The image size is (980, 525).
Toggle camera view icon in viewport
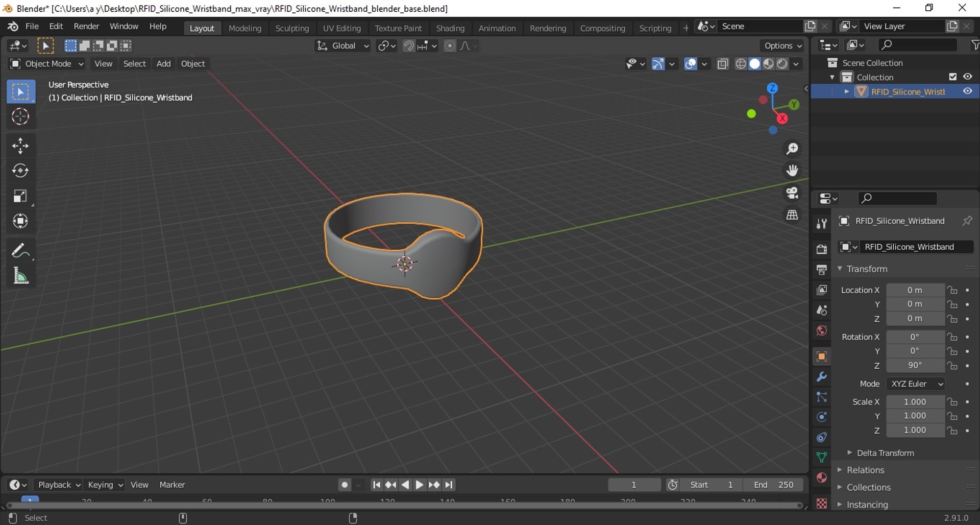tap(792, 193)
